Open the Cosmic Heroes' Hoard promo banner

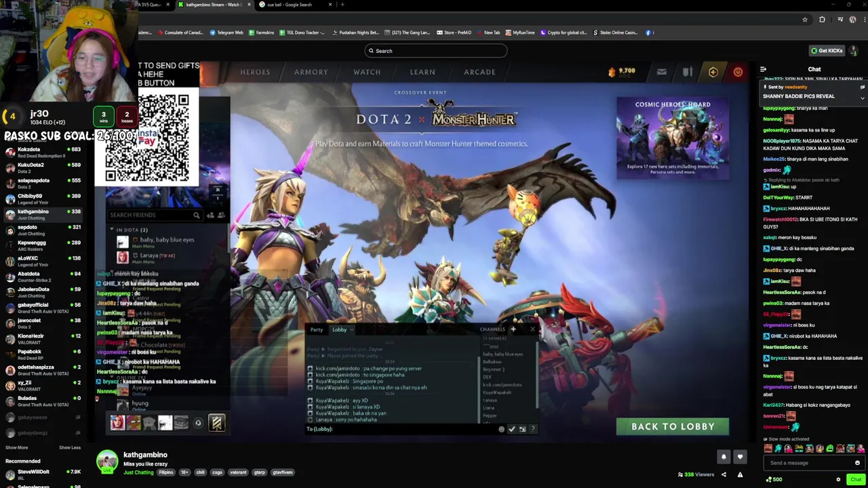pyautogui.click(x=673, y=138)
